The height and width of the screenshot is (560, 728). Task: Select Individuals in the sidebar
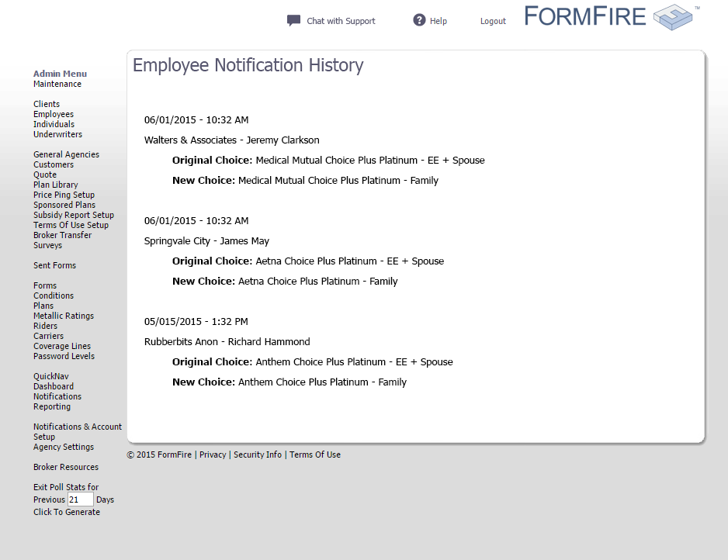tap(54, 124)
